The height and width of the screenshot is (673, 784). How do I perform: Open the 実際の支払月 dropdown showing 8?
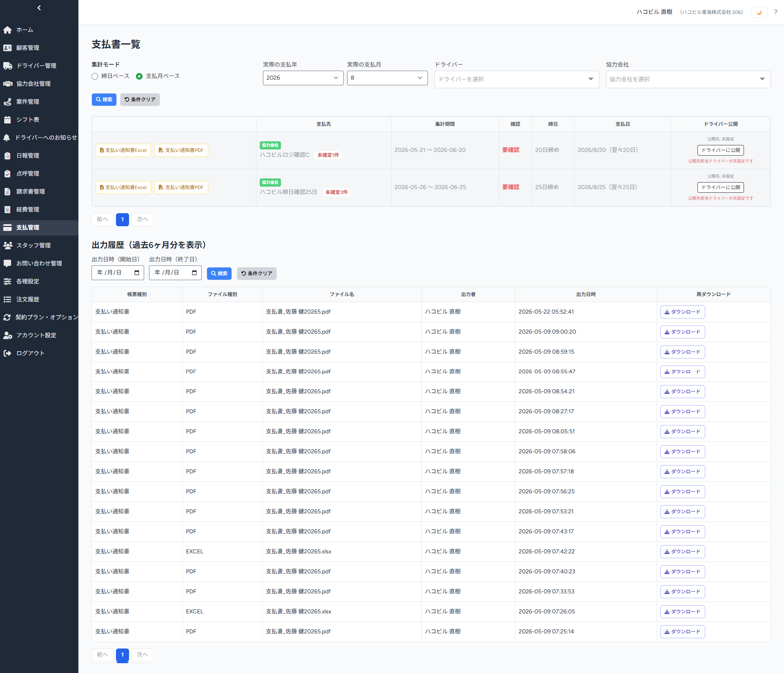[387, 78]
